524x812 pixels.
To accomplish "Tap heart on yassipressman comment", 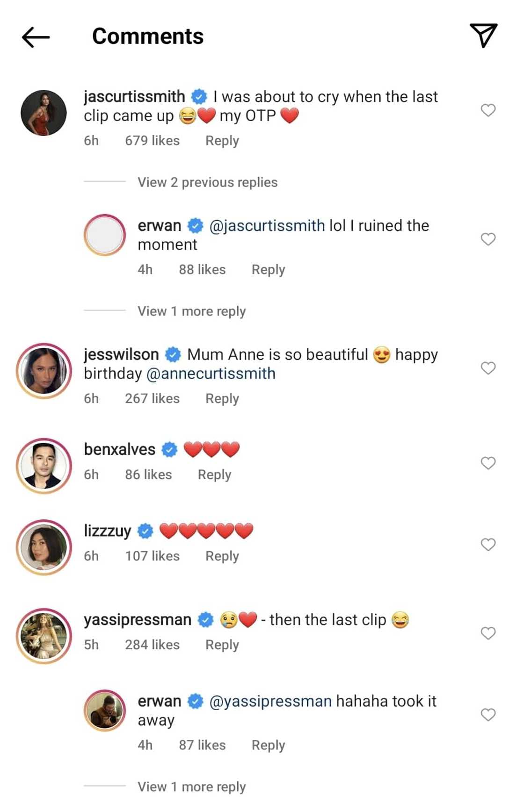I will 488,633.
